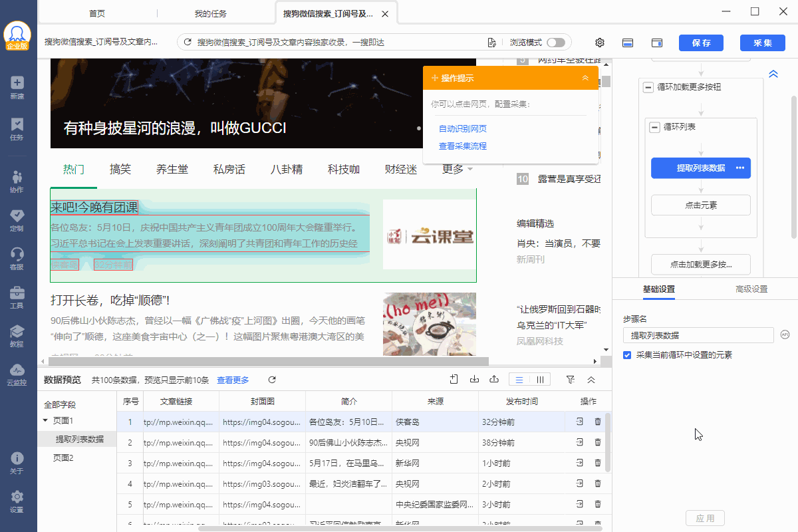Image resolution: width=798 pixels, height=532 pixels.
Task: Click the 企业版 account avatar
Action: click(17, 36)
